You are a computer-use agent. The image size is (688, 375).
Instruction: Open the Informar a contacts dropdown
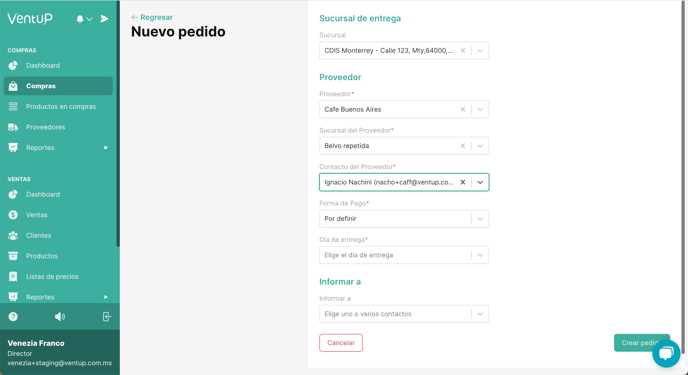coord(404,314)
